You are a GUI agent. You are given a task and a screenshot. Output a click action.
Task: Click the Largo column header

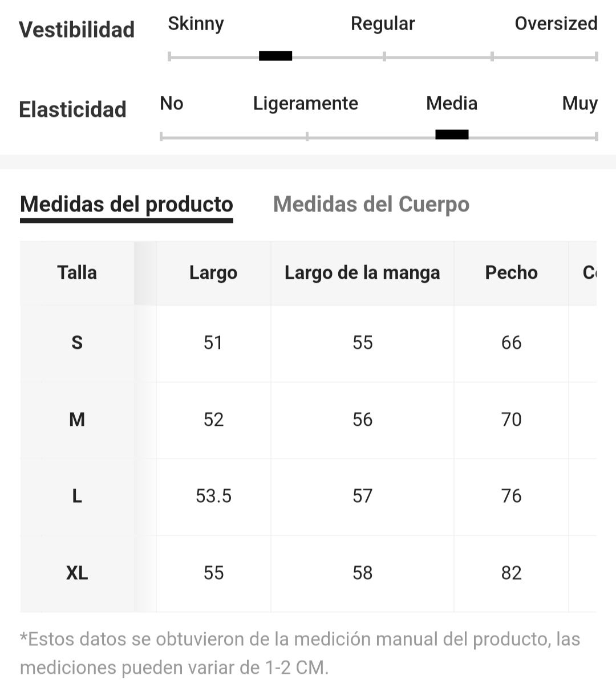(x=213, y=272)
